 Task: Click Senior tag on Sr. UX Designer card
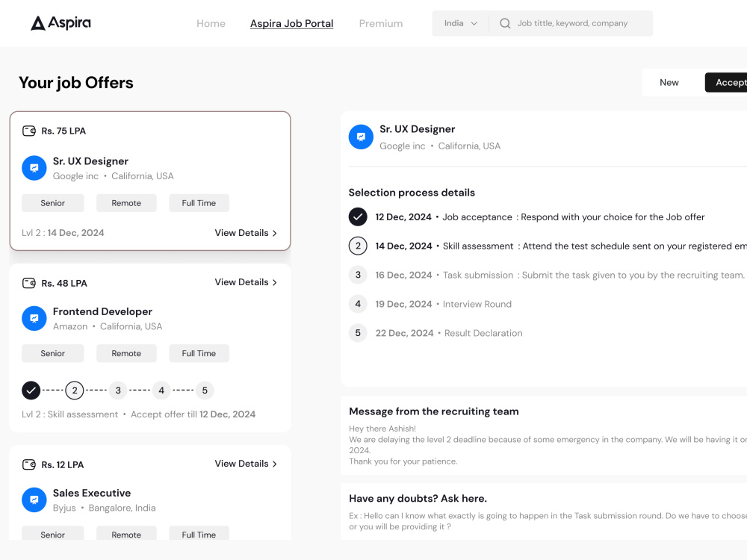click(x=53, y=203)
